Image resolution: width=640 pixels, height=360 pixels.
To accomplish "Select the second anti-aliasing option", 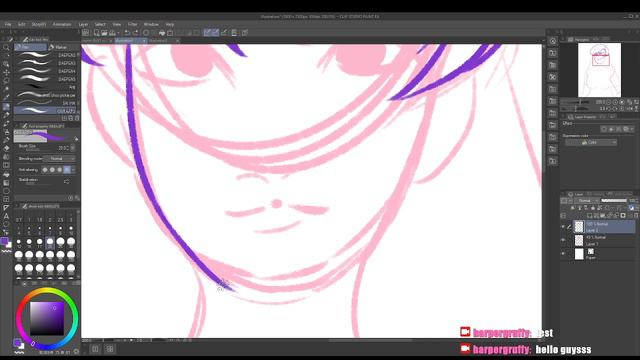I will [x=52, y=170].
